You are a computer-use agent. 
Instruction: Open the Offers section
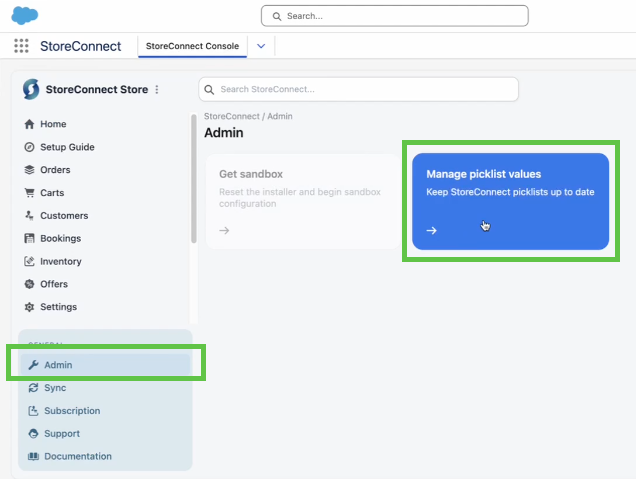click(x=54, y=284)
